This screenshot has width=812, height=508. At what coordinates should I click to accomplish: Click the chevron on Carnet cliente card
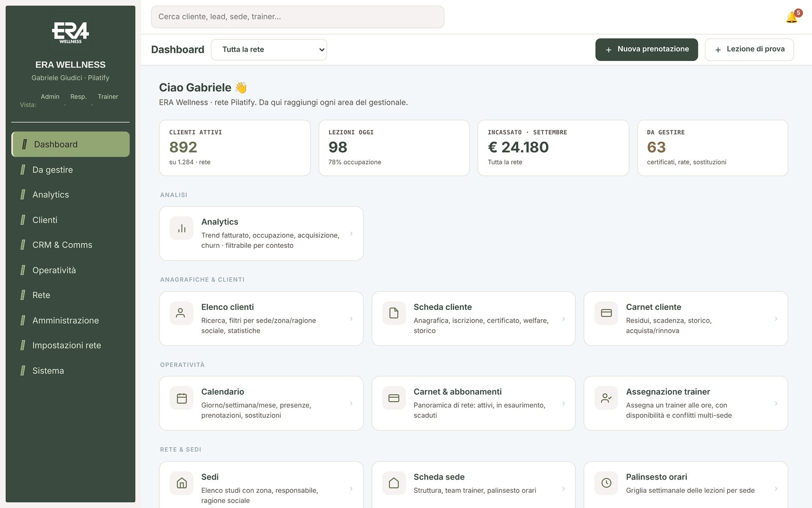tap(776, 319)
